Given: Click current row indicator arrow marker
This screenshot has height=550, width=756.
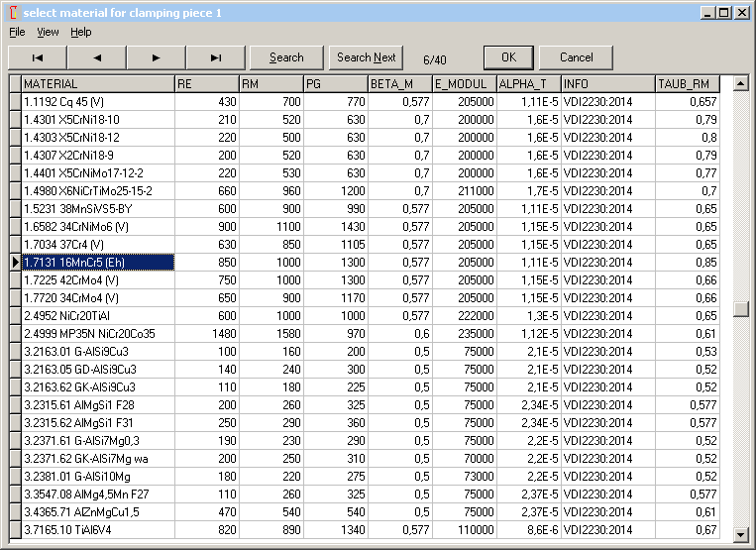Looking at the screenshot, I should pos(14,263).
